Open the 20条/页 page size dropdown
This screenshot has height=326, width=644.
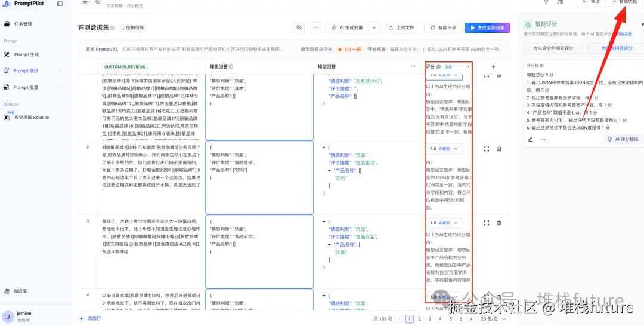point(494,319)
